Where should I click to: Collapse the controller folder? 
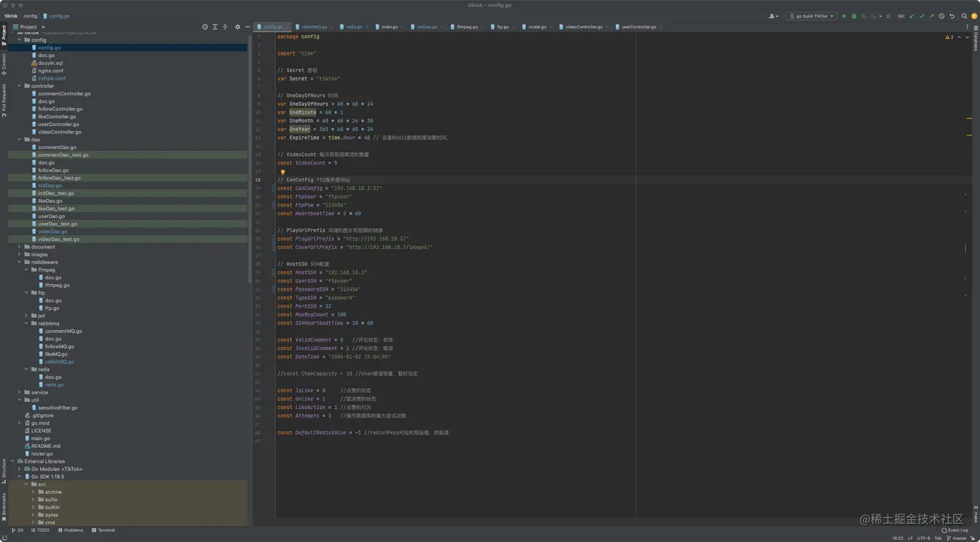tap(19, 86)
